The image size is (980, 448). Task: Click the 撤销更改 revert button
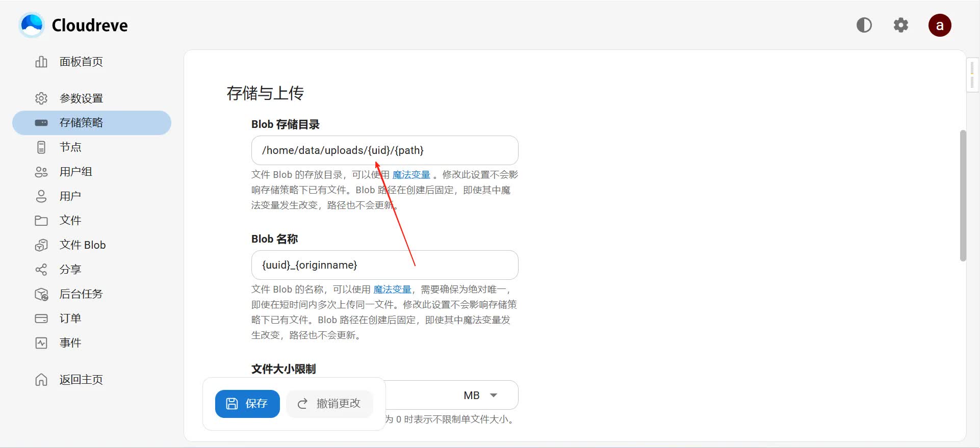click(329, 404)
